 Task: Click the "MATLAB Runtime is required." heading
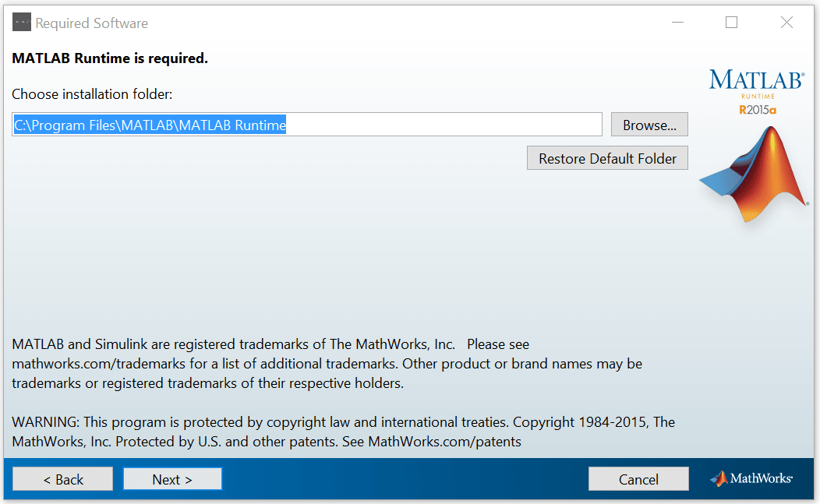tap(110, 58)
